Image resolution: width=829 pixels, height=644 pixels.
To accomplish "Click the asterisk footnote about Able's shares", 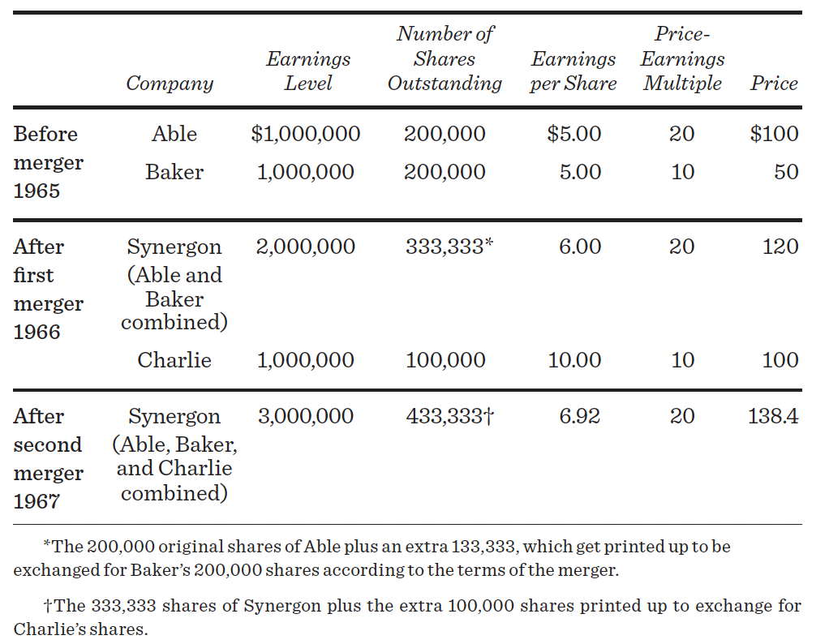I will point(372,558).
